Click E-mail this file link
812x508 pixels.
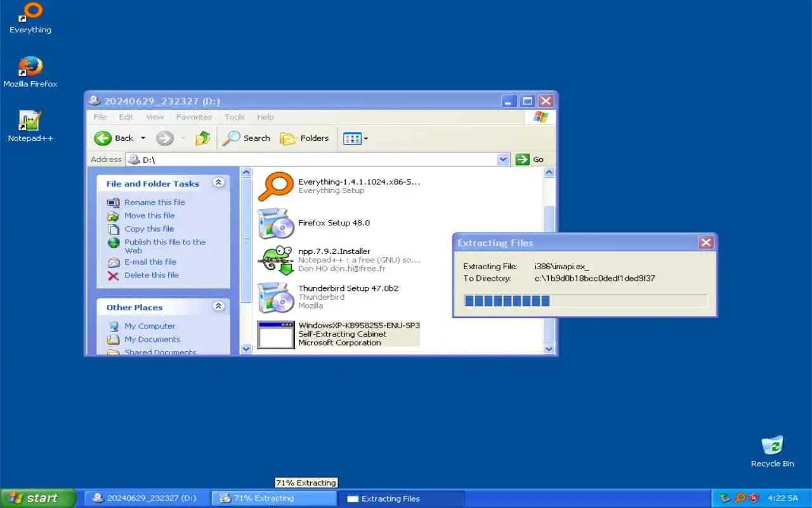point(150,262)
